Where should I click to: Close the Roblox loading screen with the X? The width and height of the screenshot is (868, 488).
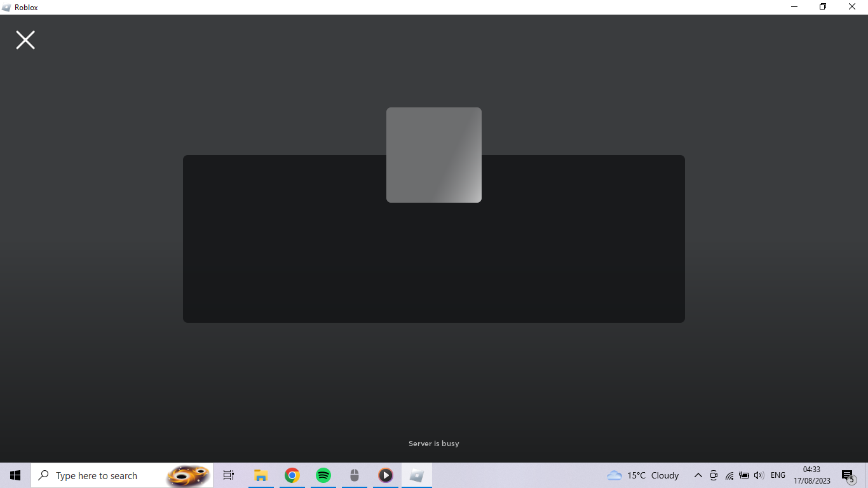point(25,40)
